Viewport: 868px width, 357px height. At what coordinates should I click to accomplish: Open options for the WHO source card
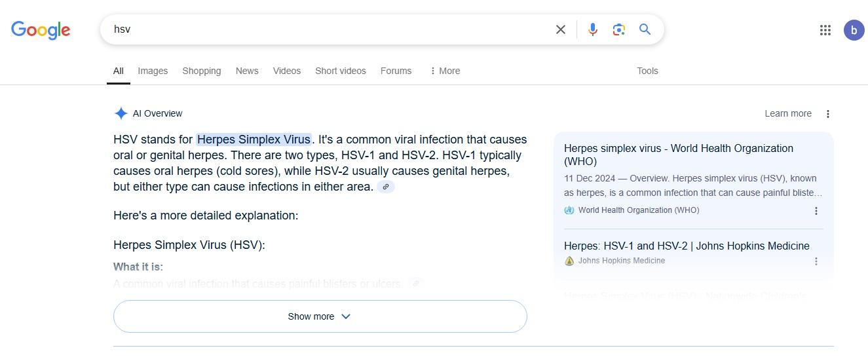click(816, 211)
